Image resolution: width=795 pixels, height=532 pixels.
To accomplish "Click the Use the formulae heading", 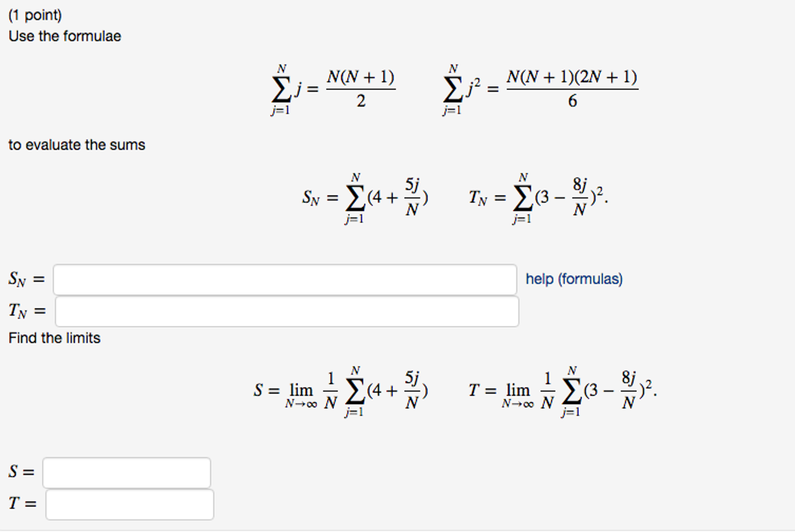I will tap(65, 36).
